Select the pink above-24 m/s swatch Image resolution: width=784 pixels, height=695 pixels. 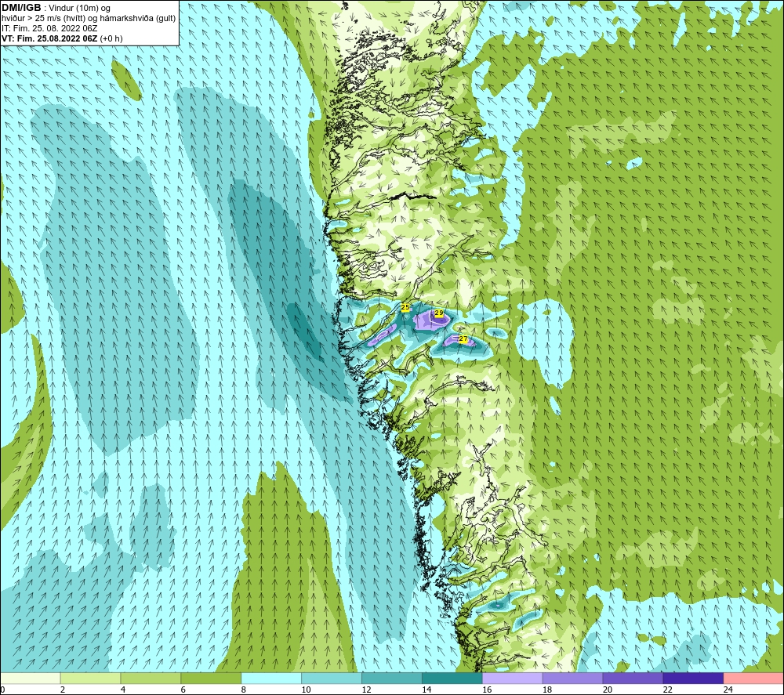click(753, 679)
